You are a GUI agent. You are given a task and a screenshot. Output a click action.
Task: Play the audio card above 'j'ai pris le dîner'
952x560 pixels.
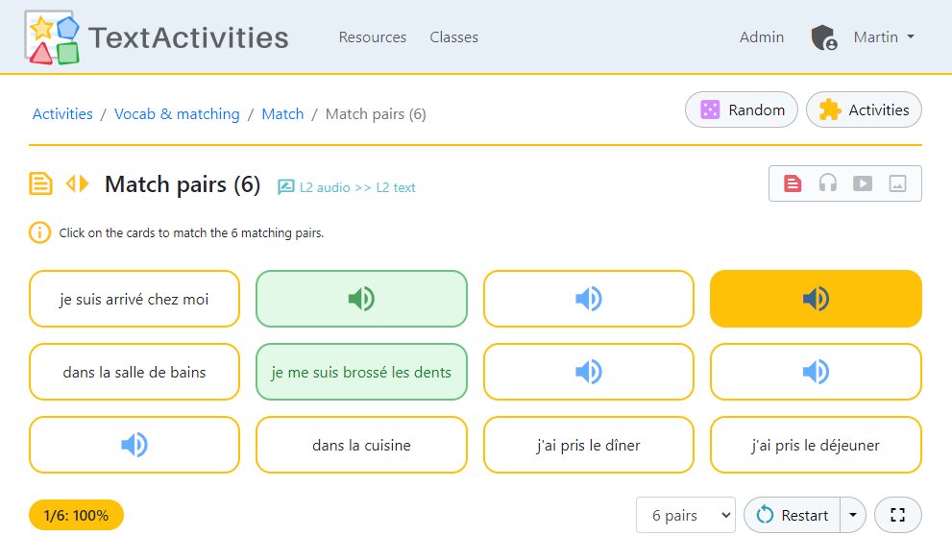(x=588, y=372)
